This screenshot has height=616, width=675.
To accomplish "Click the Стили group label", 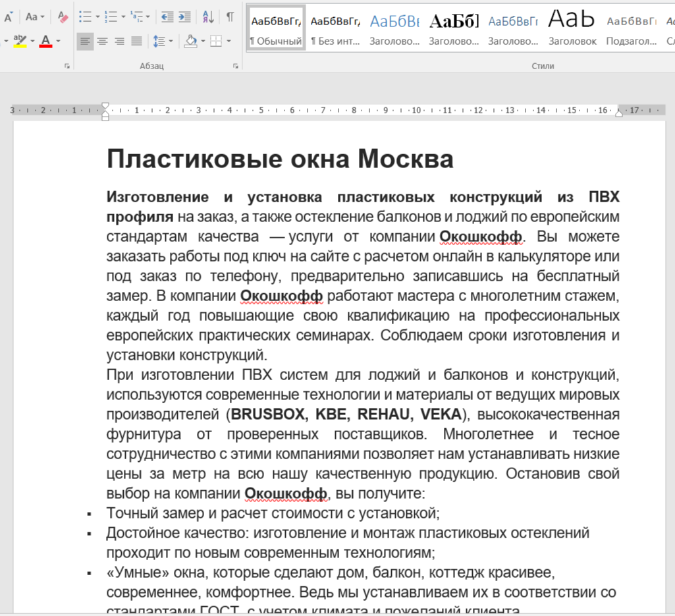I will pyautogui.click(x=543, y=66).
